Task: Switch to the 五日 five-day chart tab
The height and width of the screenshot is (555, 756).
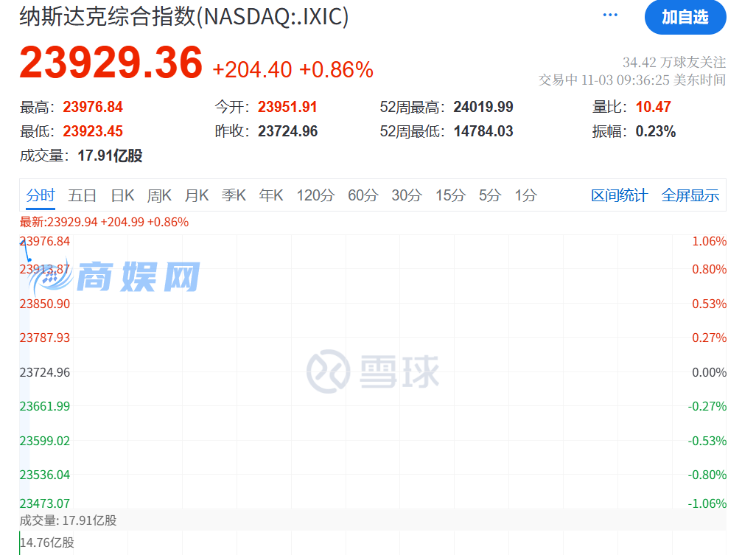Action: click(83, 196)
